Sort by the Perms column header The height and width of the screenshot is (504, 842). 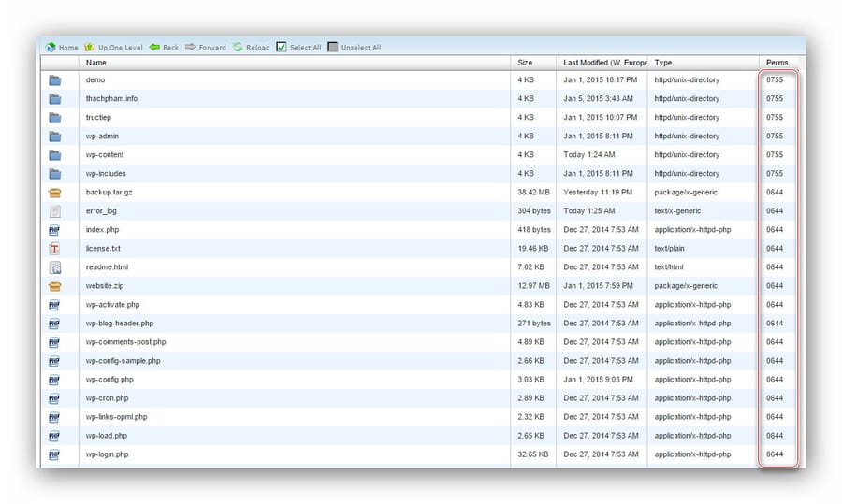pyautogui.click(x=777, y=63)
